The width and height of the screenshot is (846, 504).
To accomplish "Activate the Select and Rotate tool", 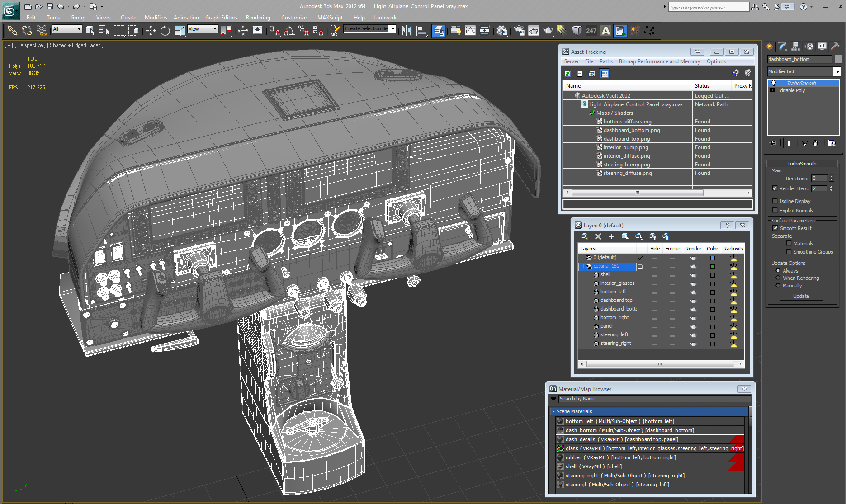I will (165, 31).
